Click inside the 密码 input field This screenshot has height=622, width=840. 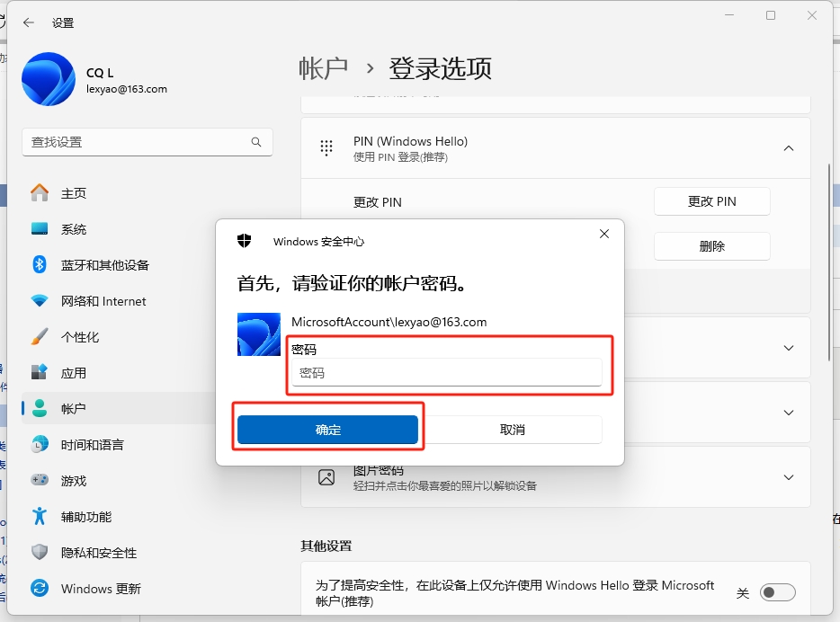click(x=447, y=372)
